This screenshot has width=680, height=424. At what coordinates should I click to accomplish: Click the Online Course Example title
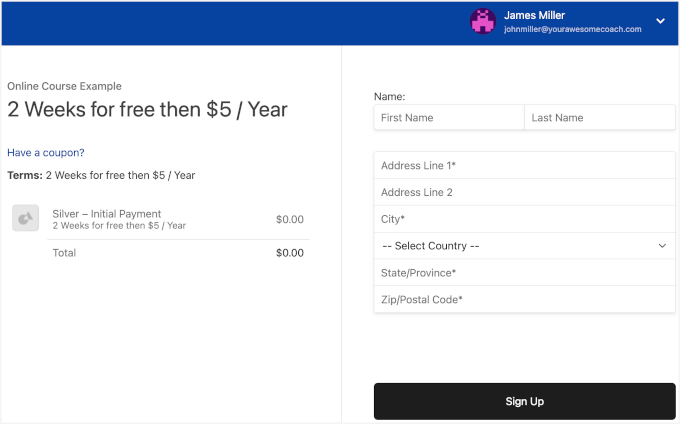pyautogui.click(x=64, y=86)
